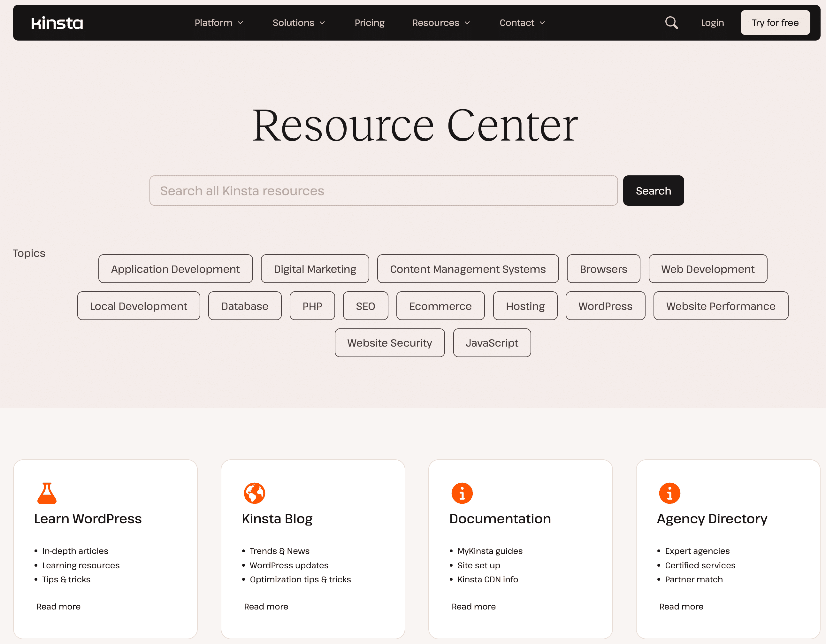Click the Try for free button
The width and height of the screenshot is (826, 644).
(775, 23)
